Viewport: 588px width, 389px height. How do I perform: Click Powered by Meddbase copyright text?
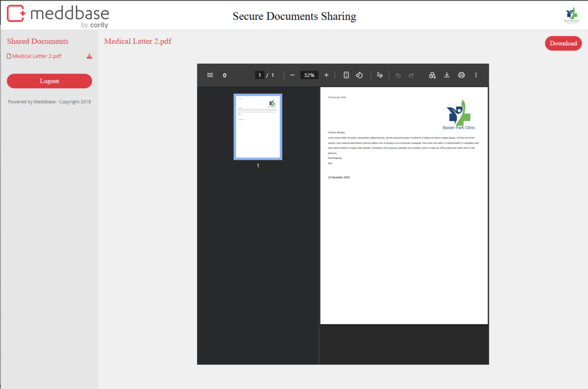click(x=49, y=102)
